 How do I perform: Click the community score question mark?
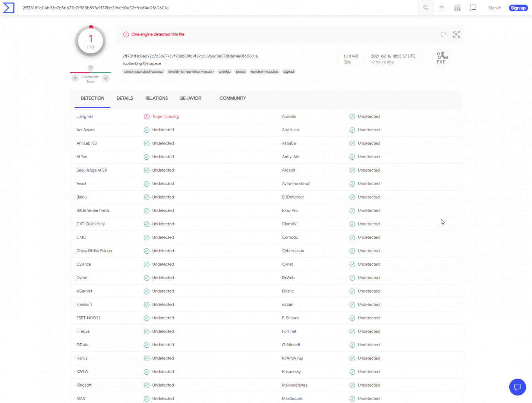click(91, 68)
